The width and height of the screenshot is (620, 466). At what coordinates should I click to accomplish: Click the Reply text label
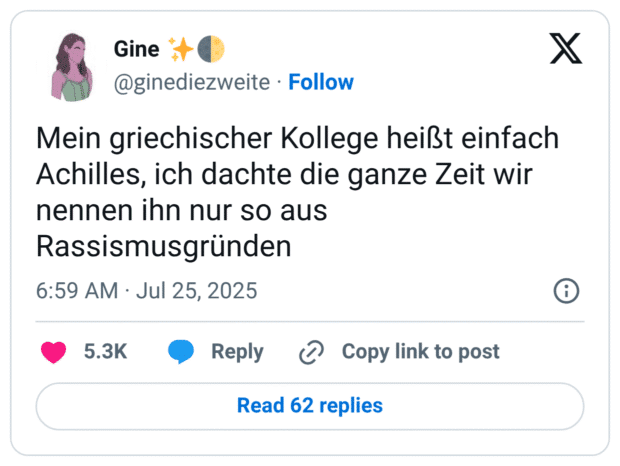(237, 352)
